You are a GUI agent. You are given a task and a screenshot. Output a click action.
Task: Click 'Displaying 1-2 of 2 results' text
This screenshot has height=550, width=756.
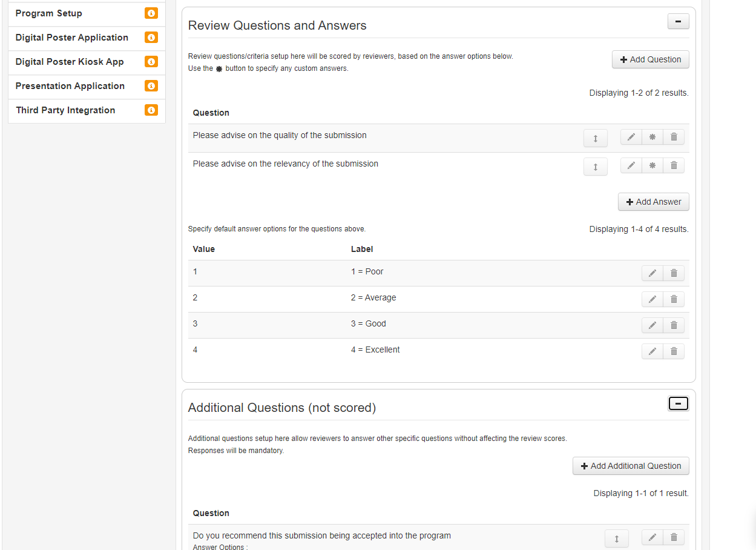click(639, 93)
